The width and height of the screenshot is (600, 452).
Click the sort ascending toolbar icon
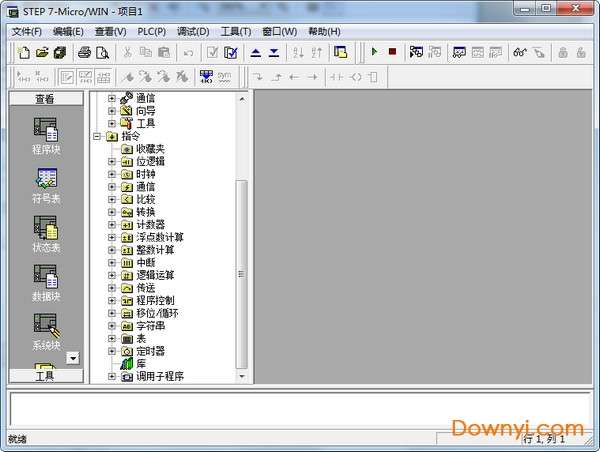click(298, 52)
